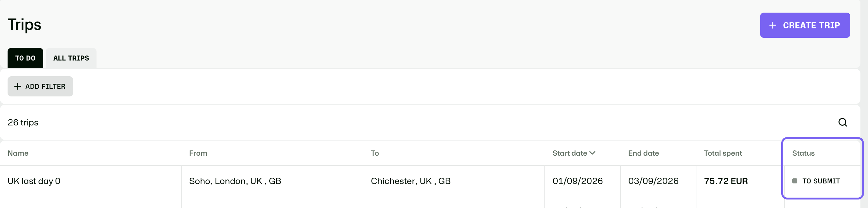Select the Soho, London origin cell
This screenshot has height=208, width=868.
coord(235,181)
